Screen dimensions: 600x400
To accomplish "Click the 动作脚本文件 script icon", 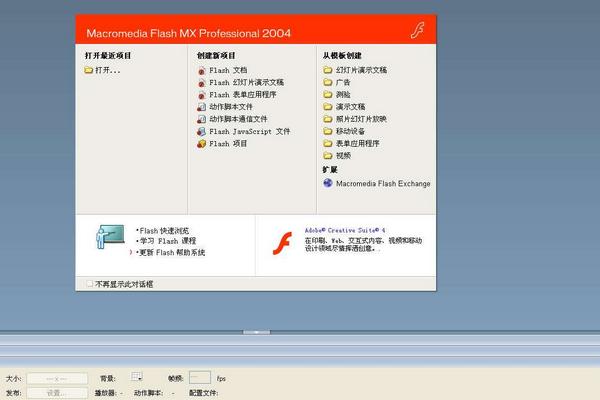I will pos(202,107).
